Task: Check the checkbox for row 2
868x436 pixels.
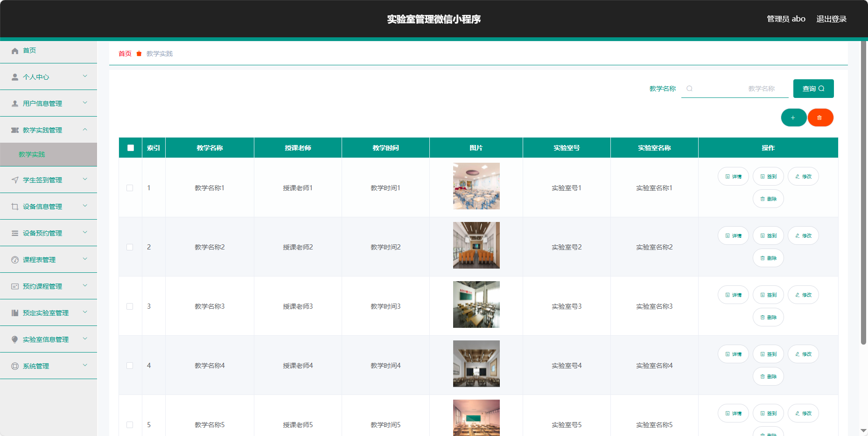Action: [130, 247]
